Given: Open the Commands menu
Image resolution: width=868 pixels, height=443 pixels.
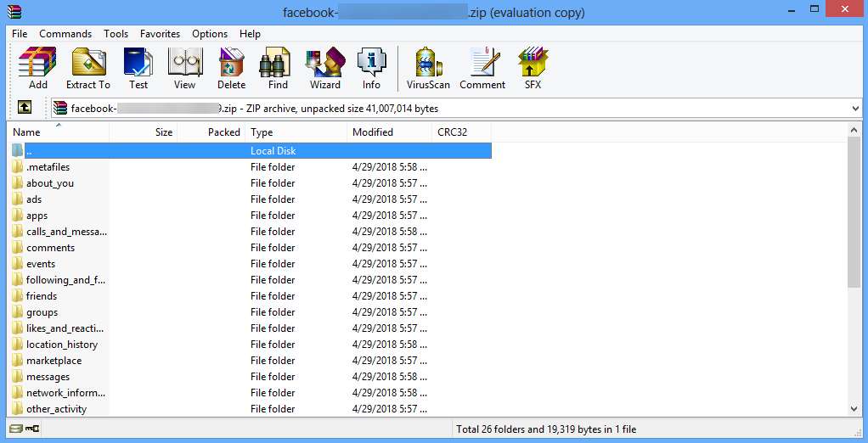Looking at the screenshot, I should [65, 34].
